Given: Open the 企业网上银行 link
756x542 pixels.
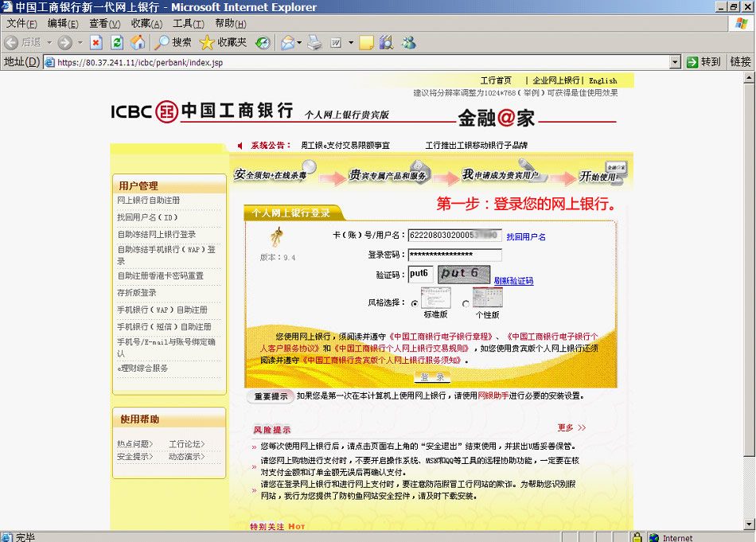Looking at the screenshot, I should tap(556, 80).
